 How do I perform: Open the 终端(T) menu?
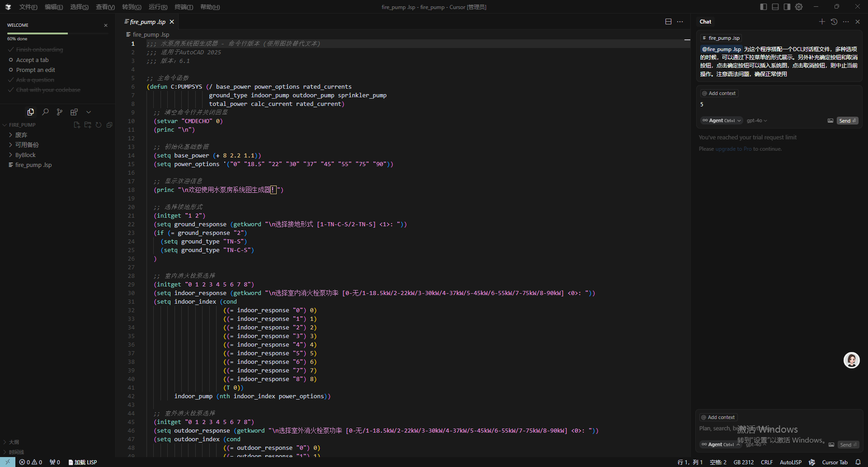(184, 7)
